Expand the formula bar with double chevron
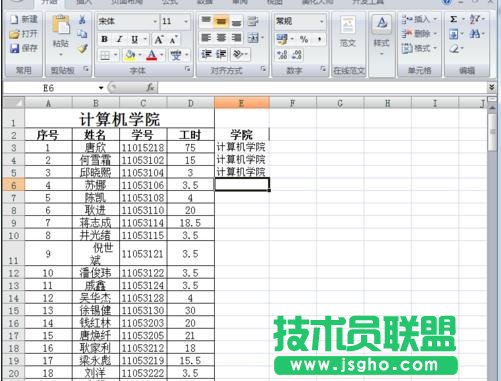This screenshot has height=381, width=501. click(491, 87)
